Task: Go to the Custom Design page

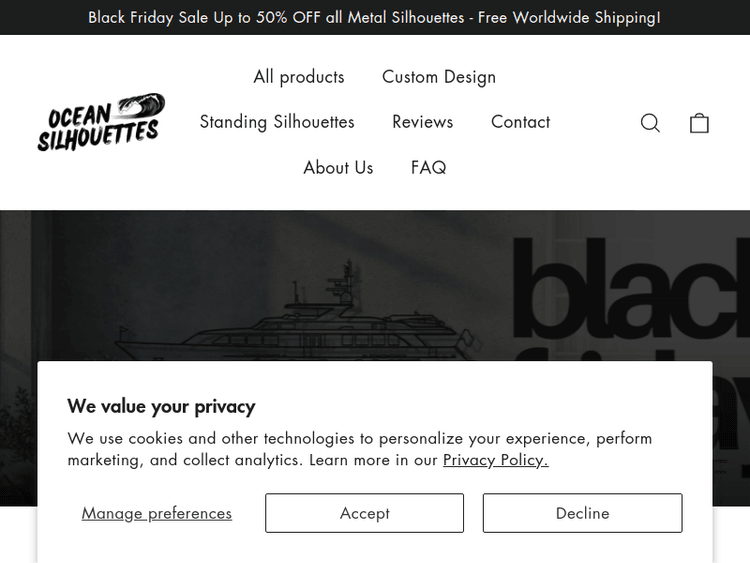Action: click(439, 77)
